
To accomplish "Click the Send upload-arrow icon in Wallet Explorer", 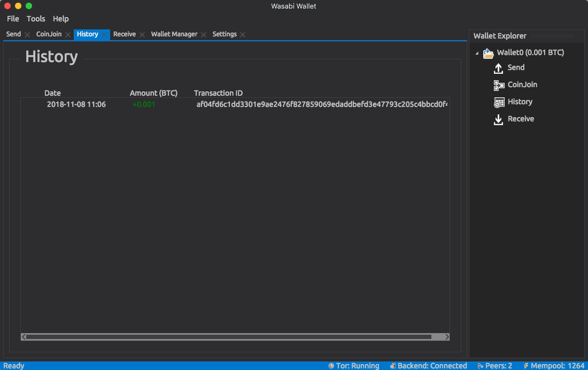I will coord(498,68).
